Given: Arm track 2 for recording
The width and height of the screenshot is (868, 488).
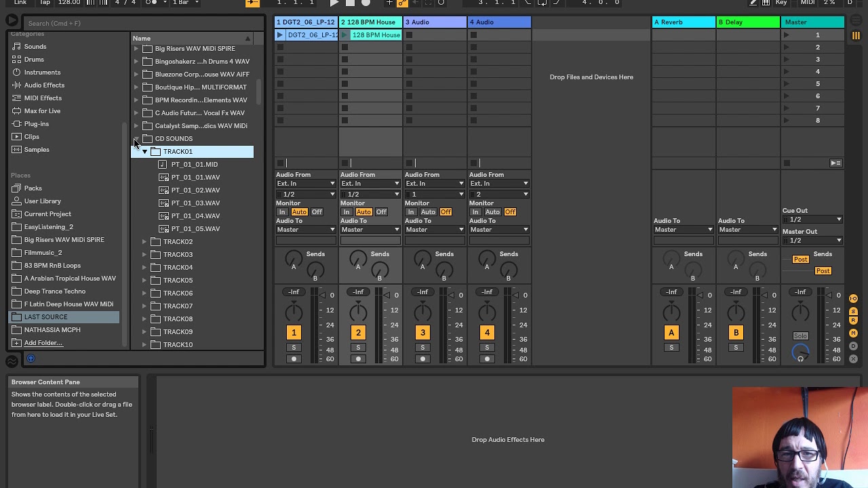Looking at the screenshot, I should [358, 359].
